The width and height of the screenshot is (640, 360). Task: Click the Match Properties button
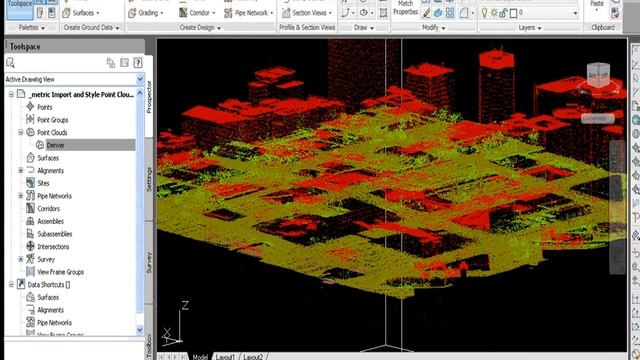click(405, 8)
